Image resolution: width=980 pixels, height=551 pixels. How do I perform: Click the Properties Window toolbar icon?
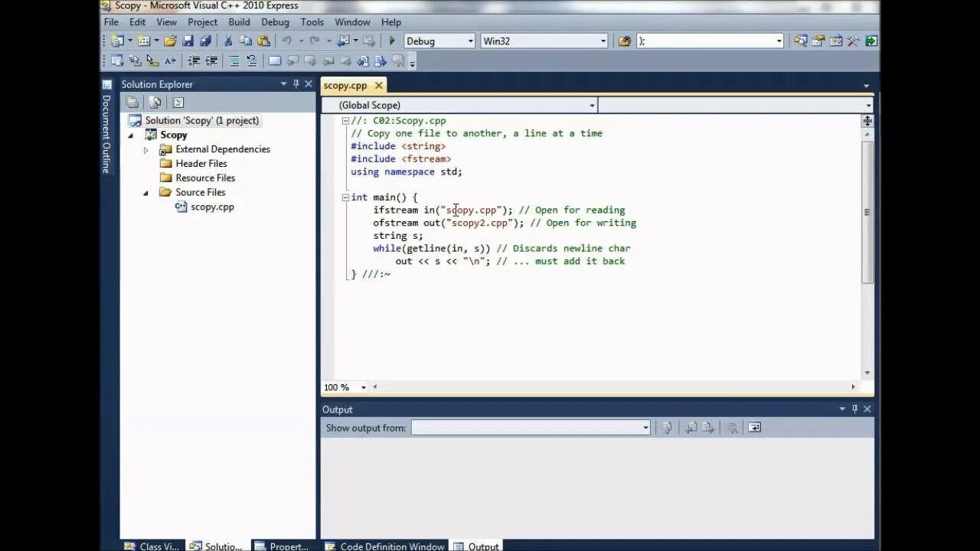pyautogui.click(x=818, y=41)
